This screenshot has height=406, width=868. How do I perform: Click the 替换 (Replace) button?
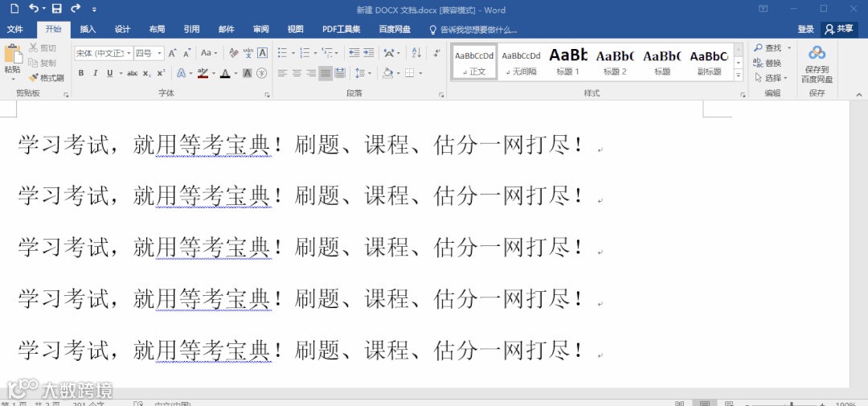tap(768, 64)
